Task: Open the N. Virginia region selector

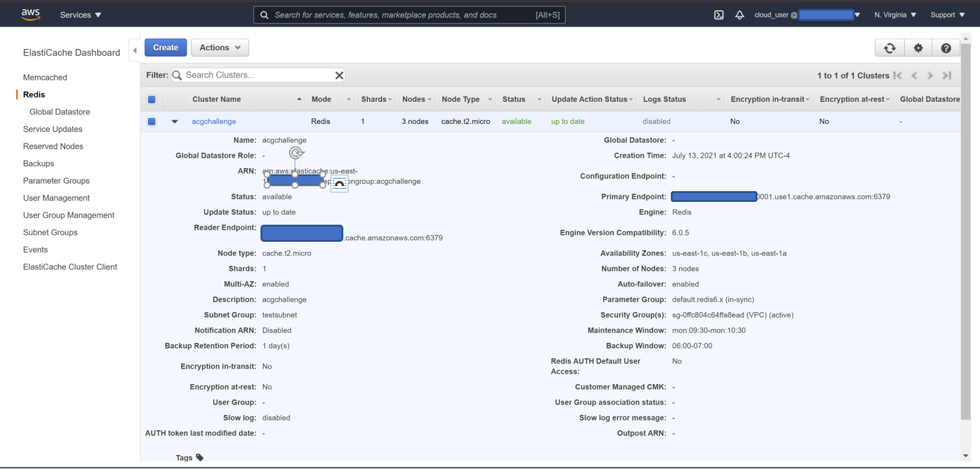Action: click(x=895, y=15)
